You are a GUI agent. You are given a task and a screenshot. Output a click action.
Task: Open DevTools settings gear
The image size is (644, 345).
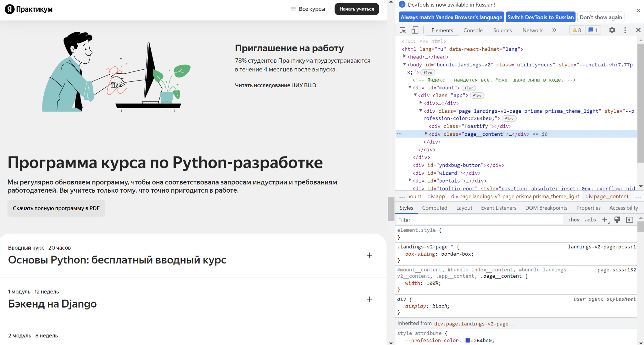(612, 30)
